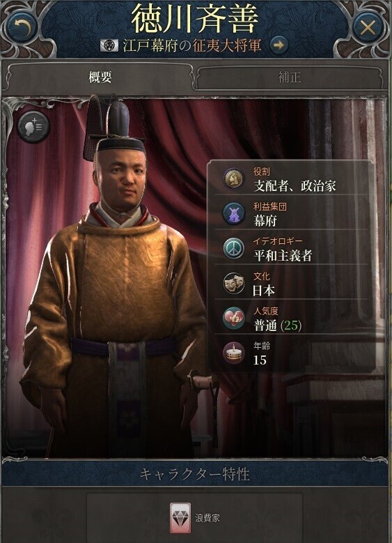Click the 幕府 interest group text
This screenshot has height=543, width=392.
pos(265,220)
